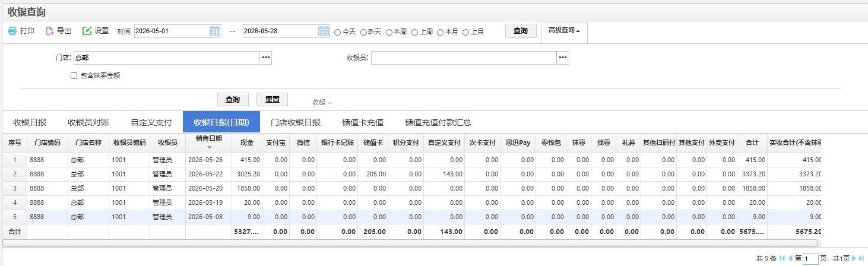Image resolution: width=868 pixels, height=266 pixels.
Task: Click 查询 button beside 重置
Action: [233, 99]
